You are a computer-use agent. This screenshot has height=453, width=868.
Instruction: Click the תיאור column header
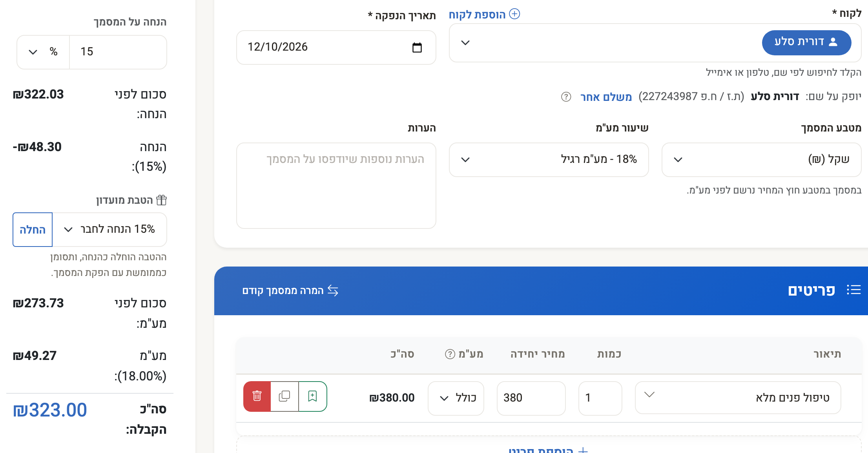(x=827, y=354)
